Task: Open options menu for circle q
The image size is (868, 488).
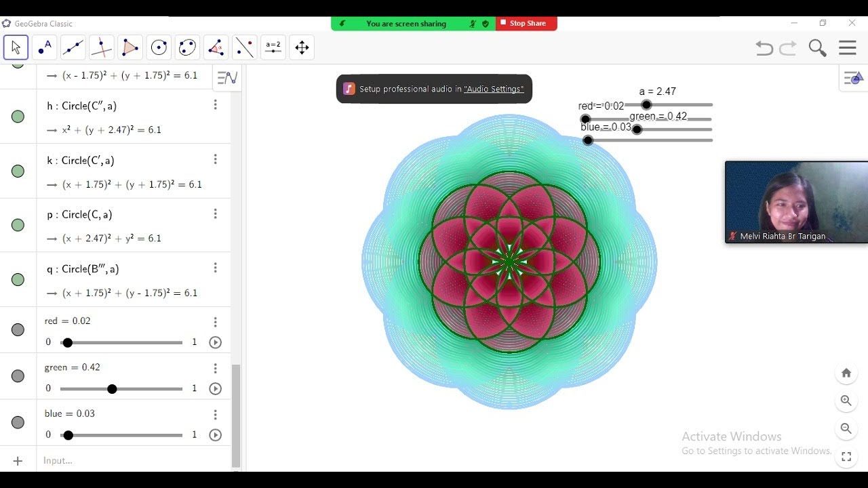Action: point(216,268)
